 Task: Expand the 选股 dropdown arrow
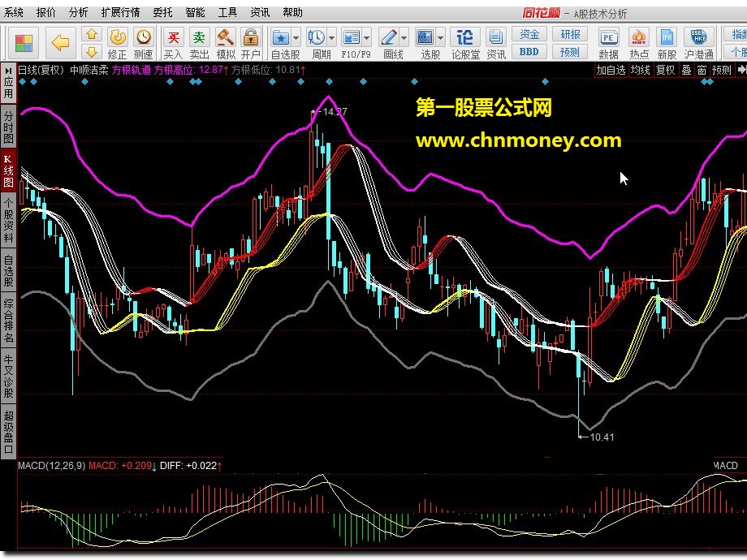(x=440, y=37)
